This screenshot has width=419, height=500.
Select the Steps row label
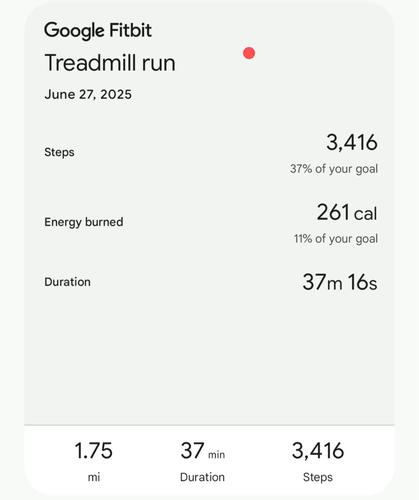click(59, 152)
